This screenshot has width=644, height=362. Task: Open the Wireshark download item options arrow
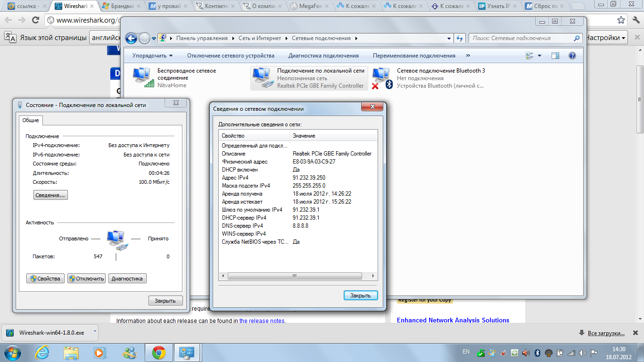pyautogui.click(x=95, y=332)
